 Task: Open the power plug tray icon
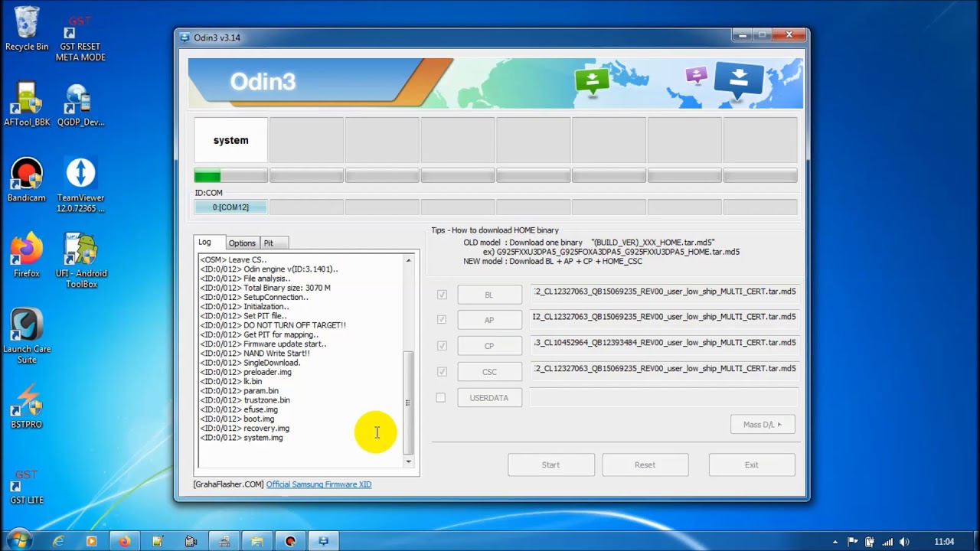pyautogui.click(x=869, y=542)
